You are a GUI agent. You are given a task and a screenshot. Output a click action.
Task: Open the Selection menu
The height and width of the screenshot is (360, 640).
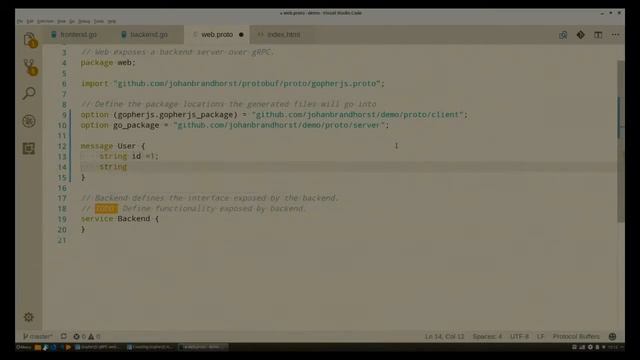[45, 21]
